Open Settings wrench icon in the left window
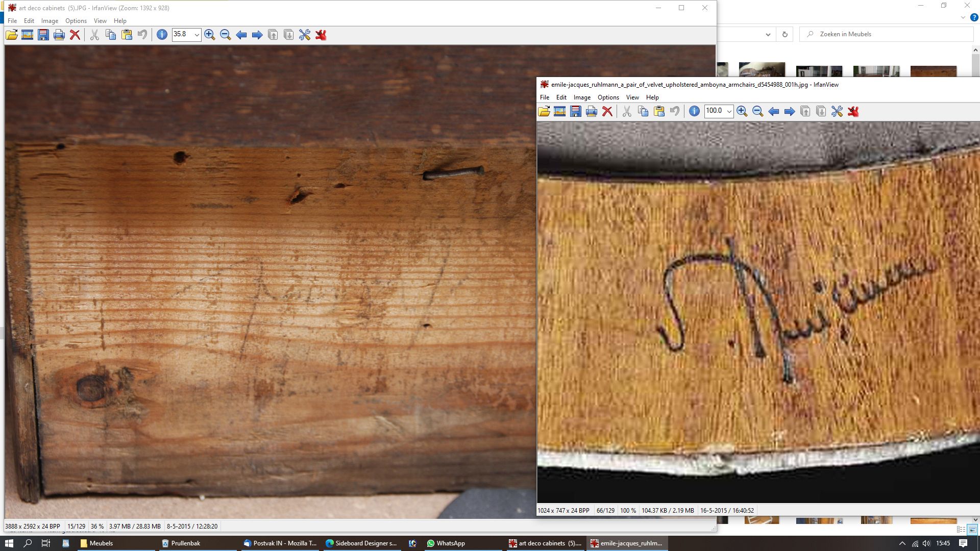 pyautogui.click(x=305, y=35)
